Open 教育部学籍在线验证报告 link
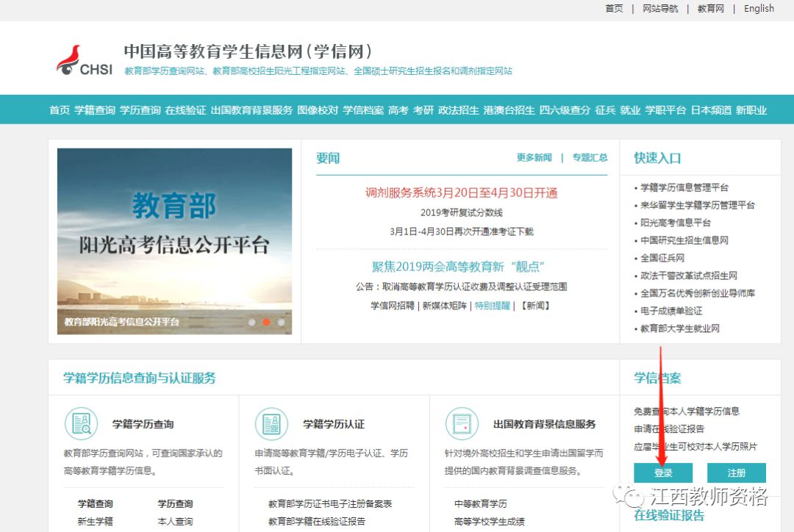 click(316, 522)
